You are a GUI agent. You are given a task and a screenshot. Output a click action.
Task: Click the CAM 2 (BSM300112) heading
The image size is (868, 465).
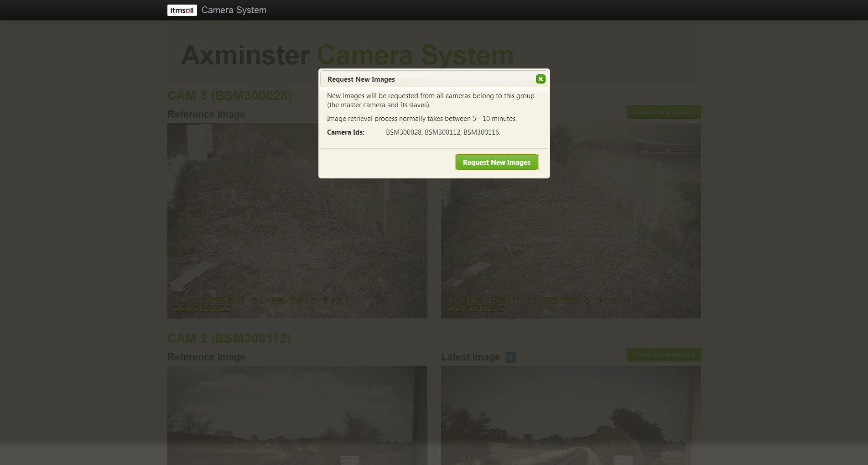click(229, 338)
